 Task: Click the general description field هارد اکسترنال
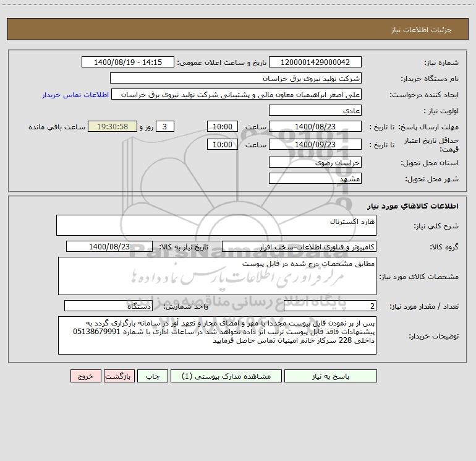point(216,225)
